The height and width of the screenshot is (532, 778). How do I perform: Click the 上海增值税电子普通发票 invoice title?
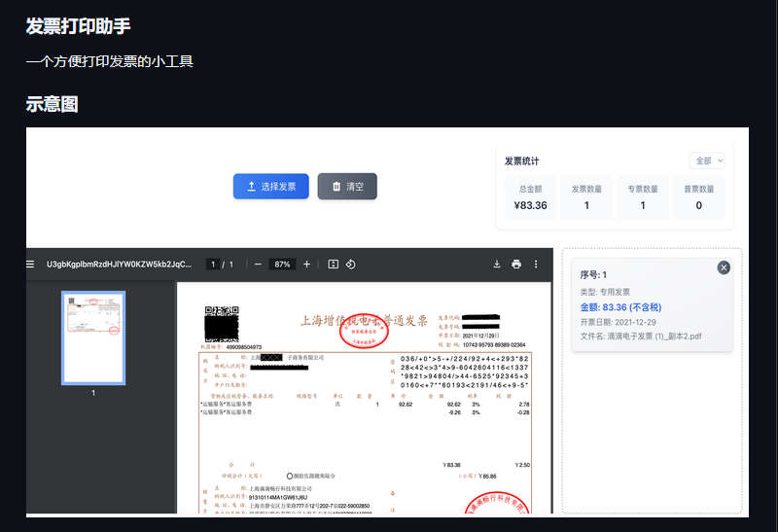tap(364, 321)
